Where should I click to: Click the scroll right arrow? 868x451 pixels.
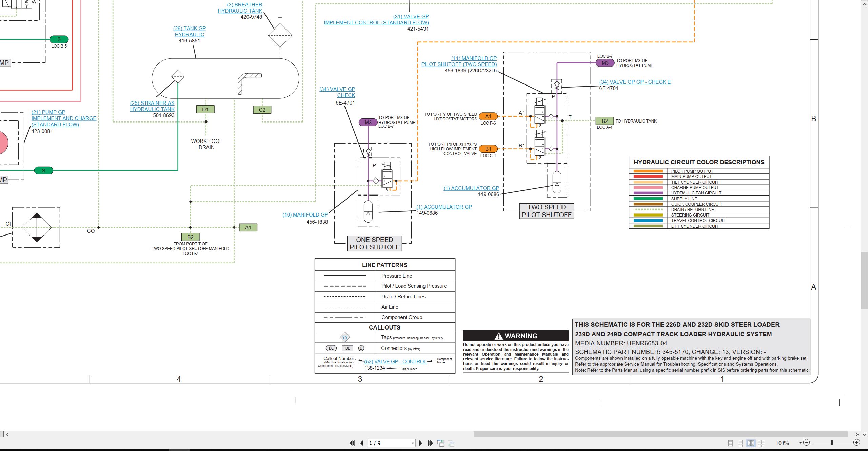point(857,434)
